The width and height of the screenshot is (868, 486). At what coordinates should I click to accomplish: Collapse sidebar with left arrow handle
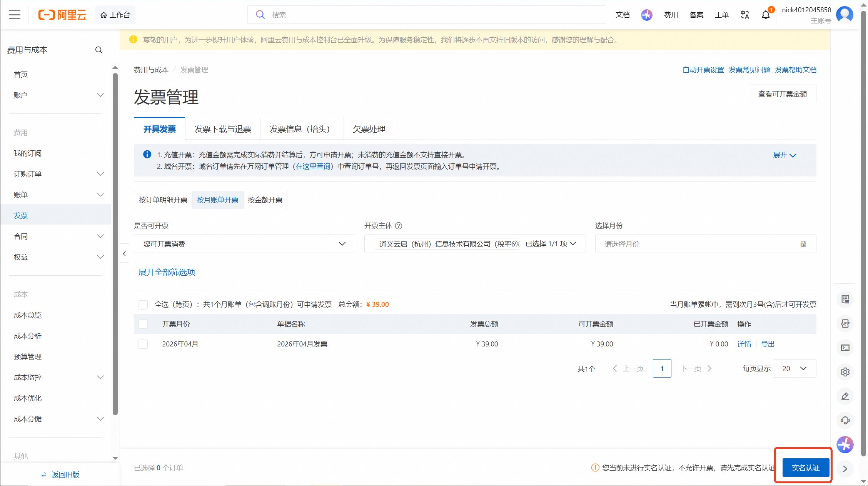[x=124, y=254]
